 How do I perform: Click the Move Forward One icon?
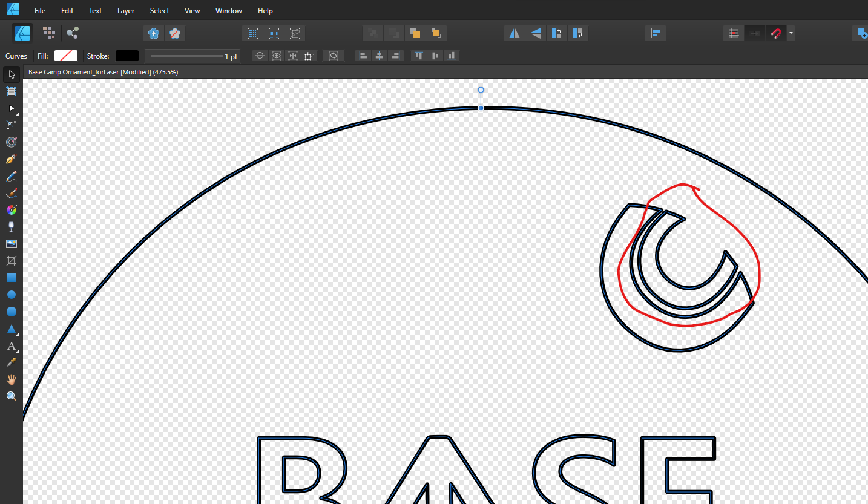[415, 33]
